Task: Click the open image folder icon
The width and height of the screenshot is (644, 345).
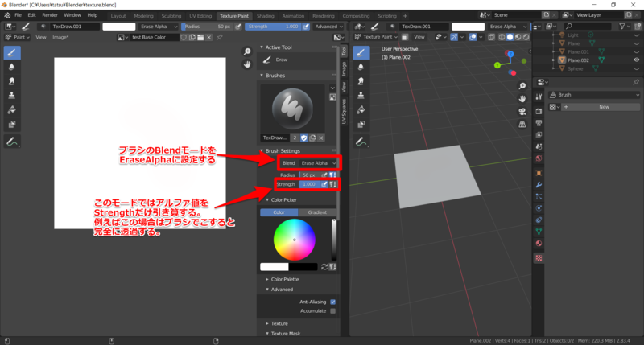Action: pyautogui.click(x=200, y=37)
